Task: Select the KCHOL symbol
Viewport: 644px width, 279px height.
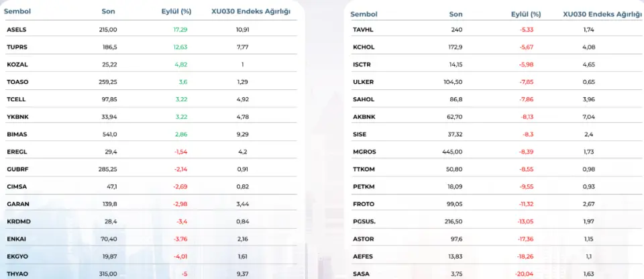Action: 362,47
